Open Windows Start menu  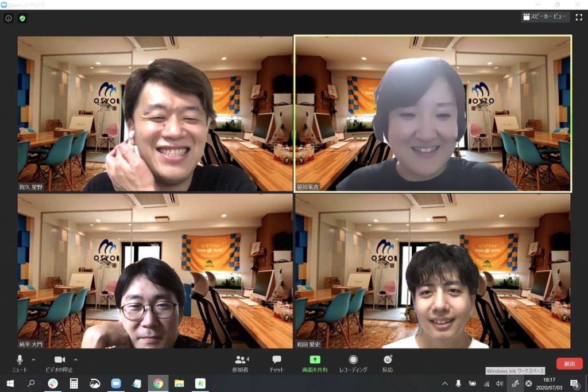(10, 383)
